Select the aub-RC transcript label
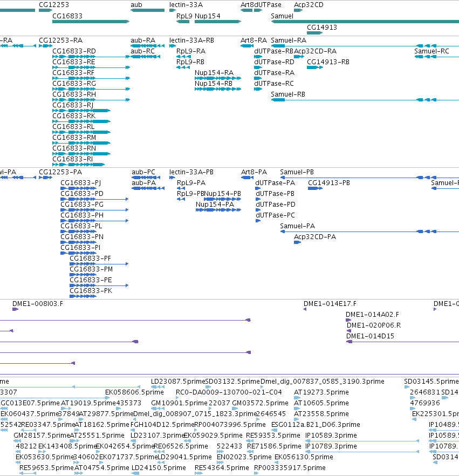 (x=142, y=51)
